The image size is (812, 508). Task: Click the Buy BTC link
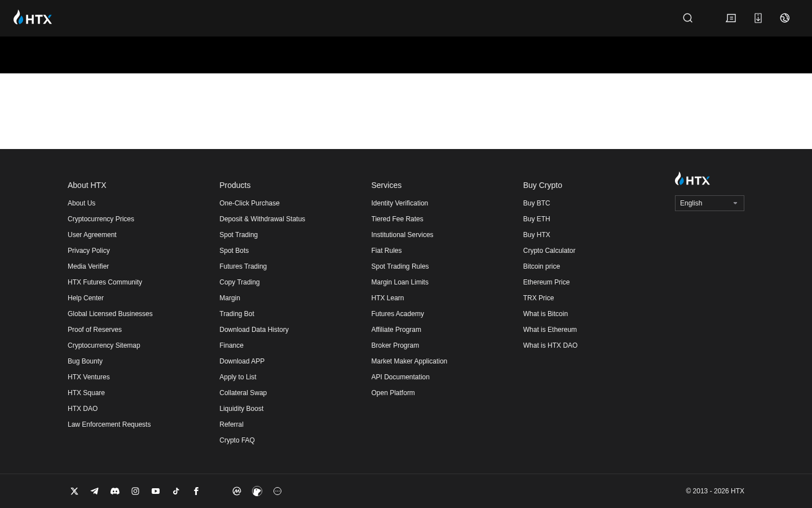pyautogui.click(x=536, y=203)
